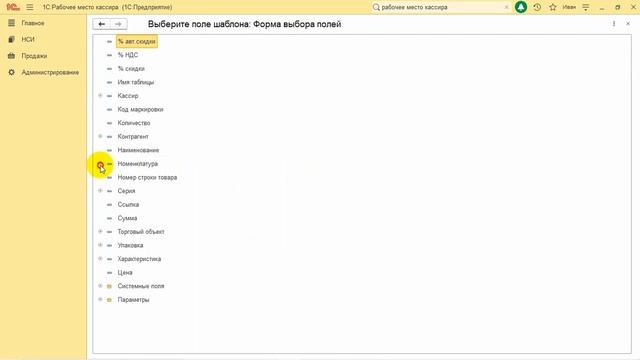
Task: Expand the Системные поля folder
Action: (x=100, y=286)
